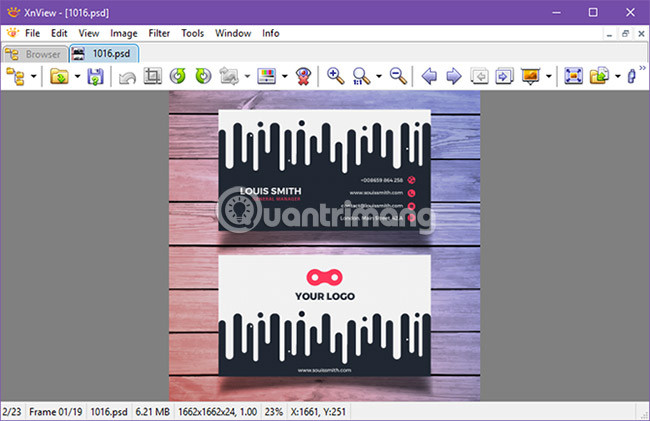
Task: Click the Zoom Out magnifier
Action: click(398, 76)
